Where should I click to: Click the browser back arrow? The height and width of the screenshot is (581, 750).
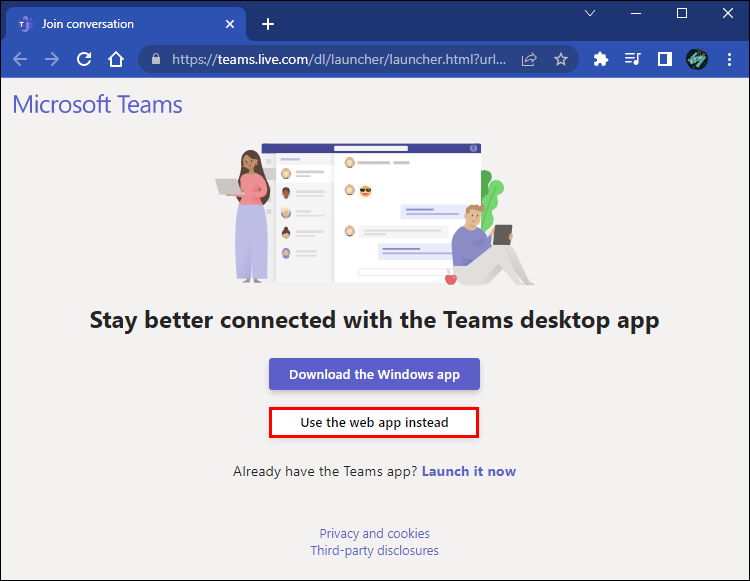click(20, 59)
